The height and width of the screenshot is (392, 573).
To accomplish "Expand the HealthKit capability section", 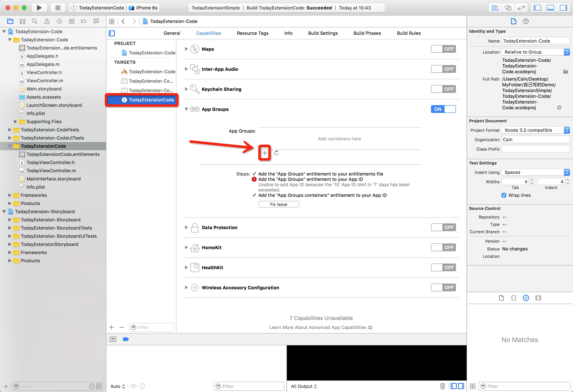I will pos(186,267).
